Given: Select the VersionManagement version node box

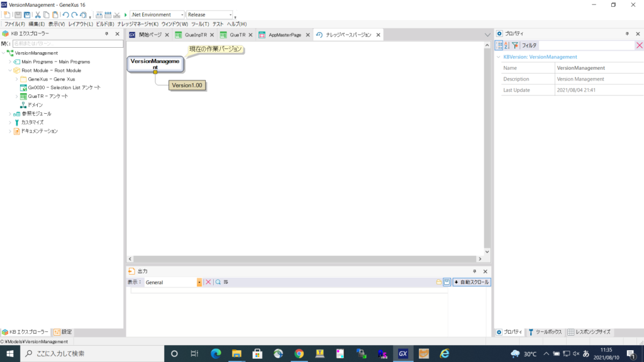Looking at the screenshot, I should pos(155,65).
